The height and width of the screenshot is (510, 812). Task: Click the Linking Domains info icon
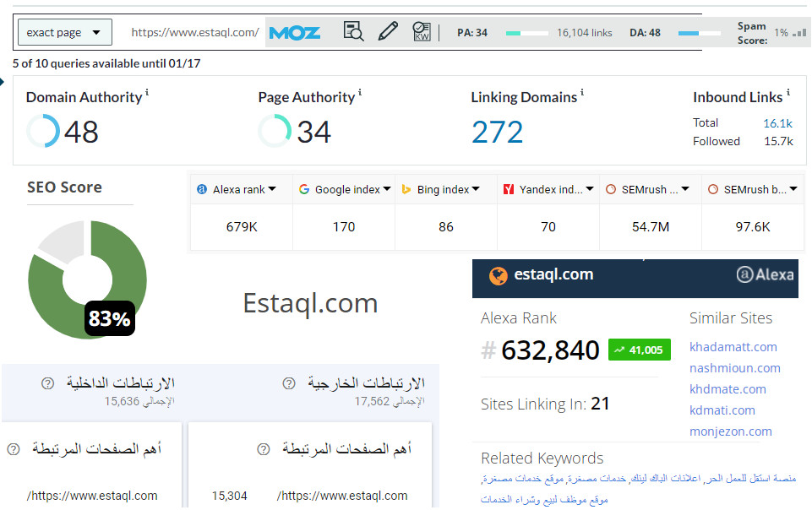(x=582, y=93)
